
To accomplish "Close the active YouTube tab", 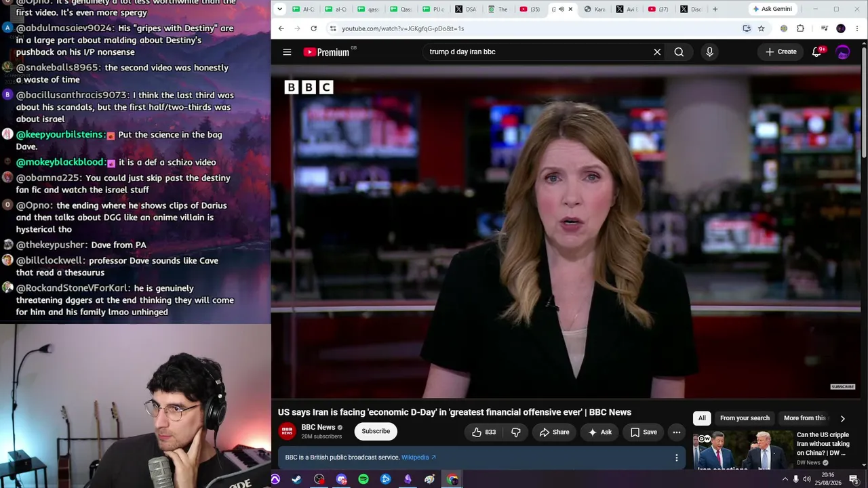I will click(x=570, y=9).
